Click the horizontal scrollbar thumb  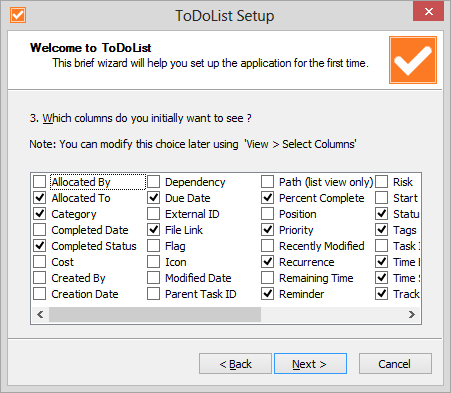(x=155, y=314)
